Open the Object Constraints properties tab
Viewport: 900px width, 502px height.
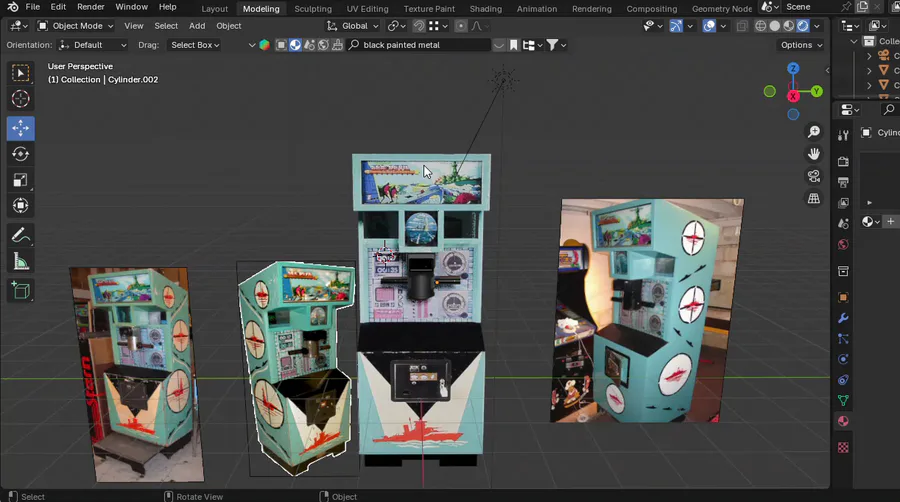[x=843, y=380]
